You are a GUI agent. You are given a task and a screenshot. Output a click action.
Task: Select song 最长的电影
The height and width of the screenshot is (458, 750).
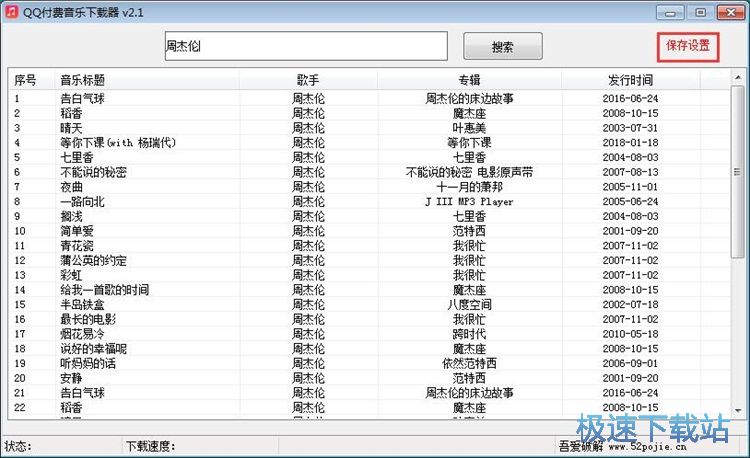tap(88, 319)
